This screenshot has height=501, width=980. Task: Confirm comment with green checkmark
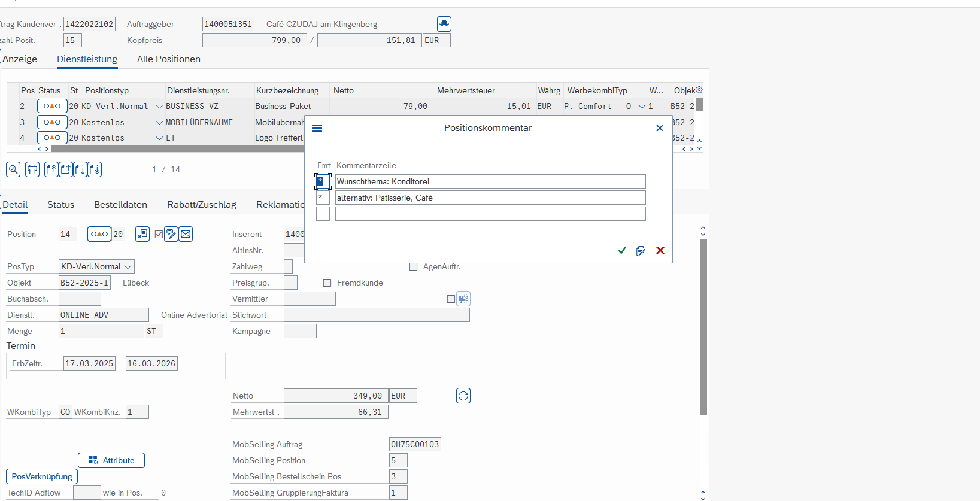(622, 250)
